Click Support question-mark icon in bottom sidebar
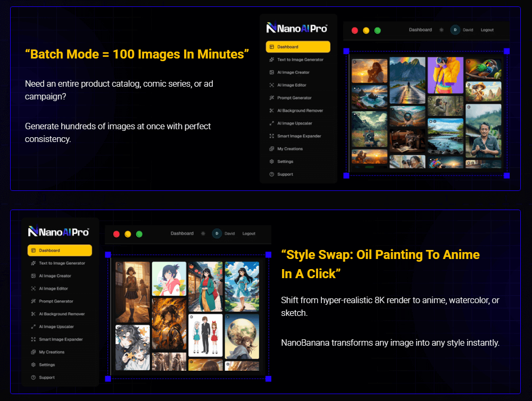The image size is (532, 401). pos(34,378)
